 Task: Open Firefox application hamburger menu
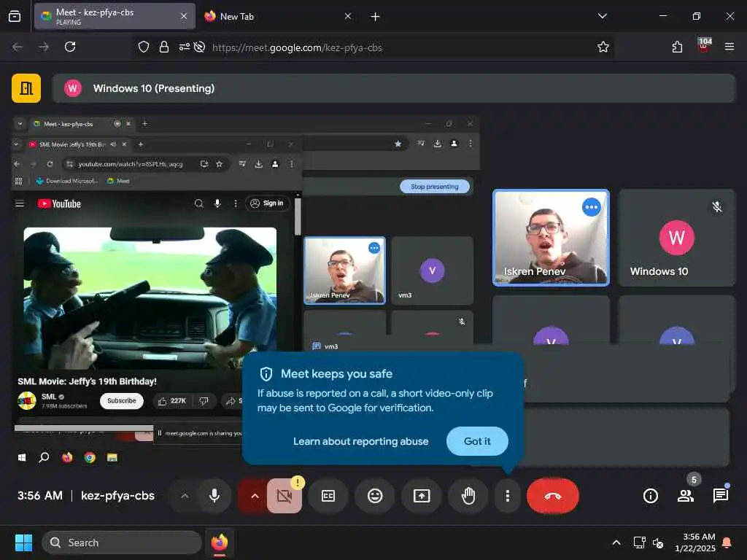[729, 47]
